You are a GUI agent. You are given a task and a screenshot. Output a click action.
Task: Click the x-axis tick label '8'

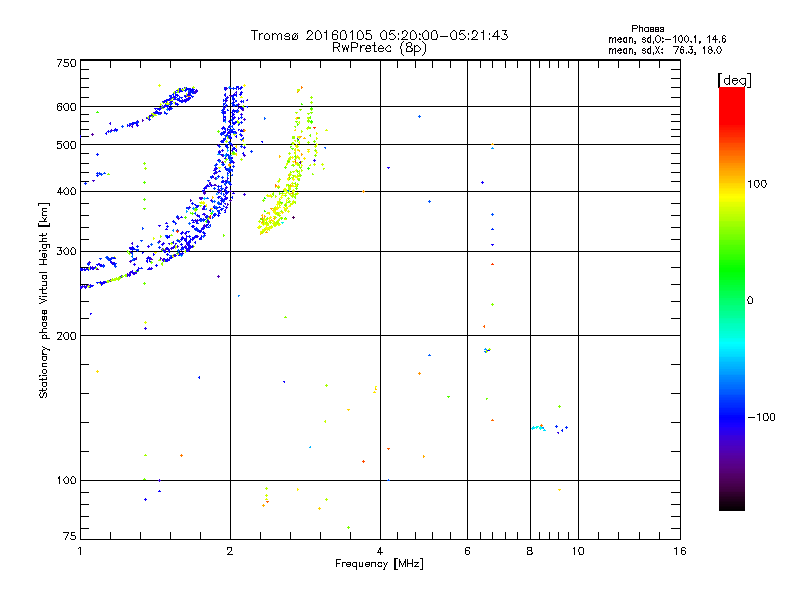point(530,551)
